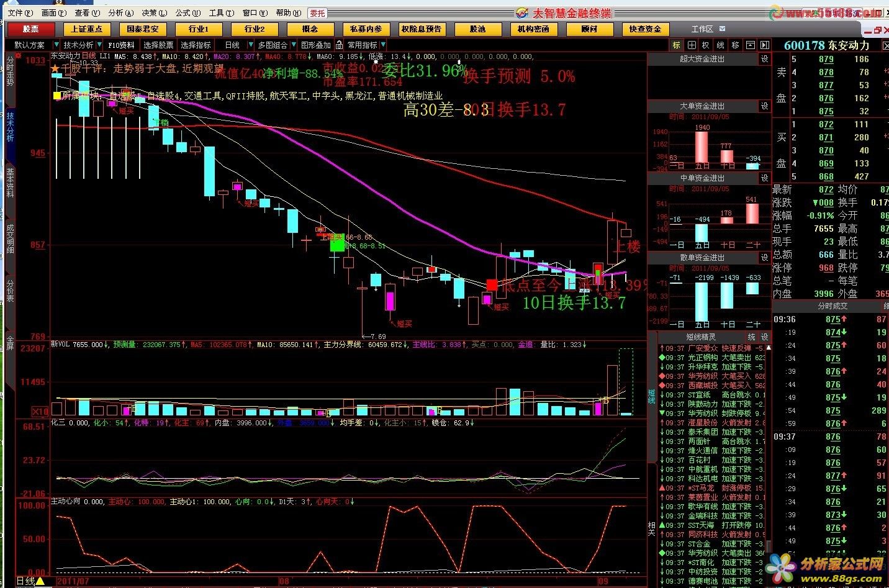Click the 移 move chart icon

pos(736,45)
